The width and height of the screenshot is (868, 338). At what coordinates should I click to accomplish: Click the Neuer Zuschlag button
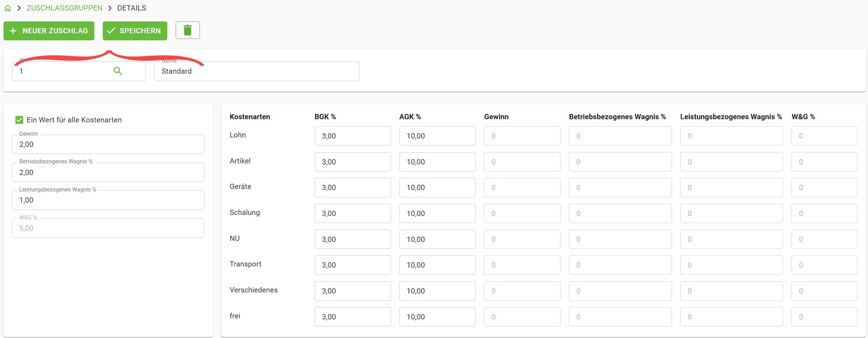(x=49, y=31)
